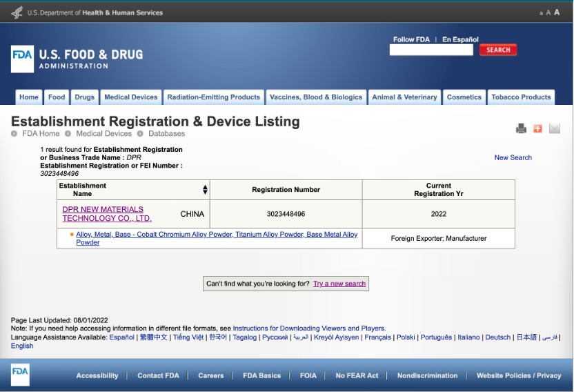Click the FDA logo in header
This screenshot has height=392, width=574.
coord(22,59)
